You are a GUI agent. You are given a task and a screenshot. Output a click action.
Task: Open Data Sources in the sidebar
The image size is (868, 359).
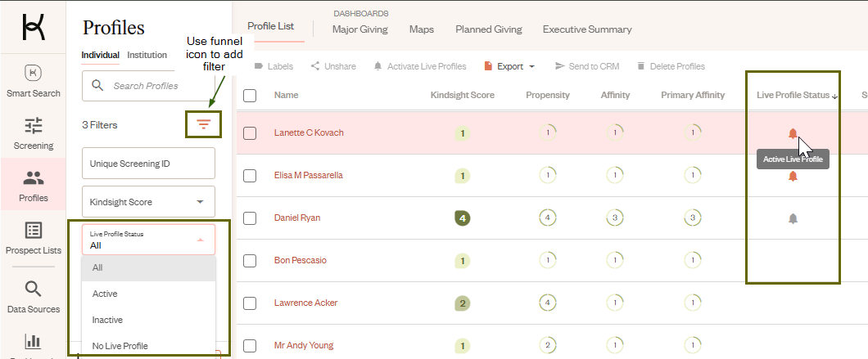pyautogui.click(x=34, y=297)
